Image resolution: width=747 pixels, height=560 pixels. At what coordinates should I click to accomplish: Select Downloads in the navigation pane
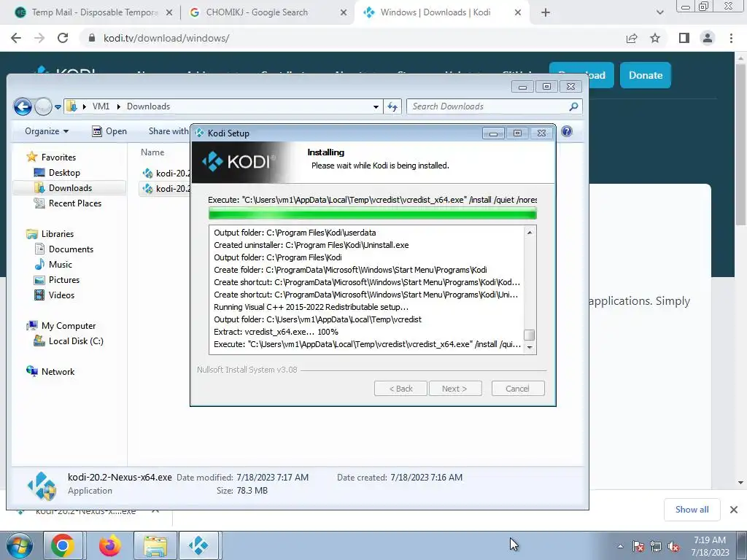tap(70, 188)
